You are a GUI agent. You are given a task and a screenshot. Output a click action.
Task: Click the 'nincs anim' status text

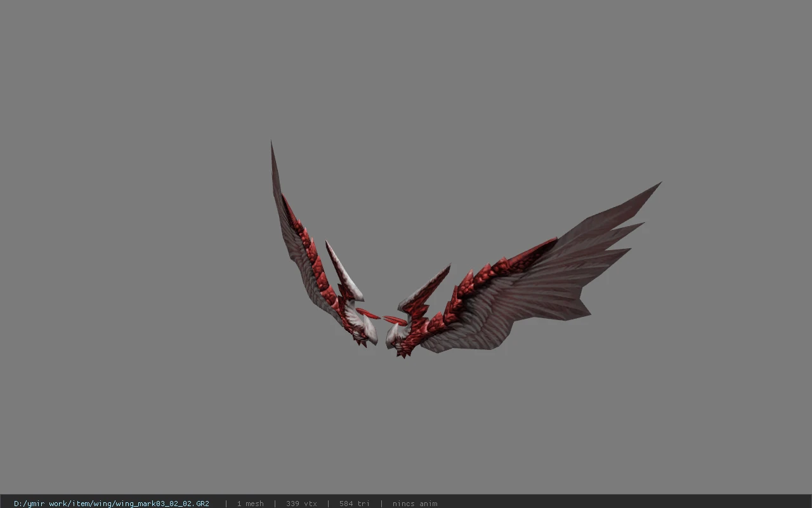(415, 504)
